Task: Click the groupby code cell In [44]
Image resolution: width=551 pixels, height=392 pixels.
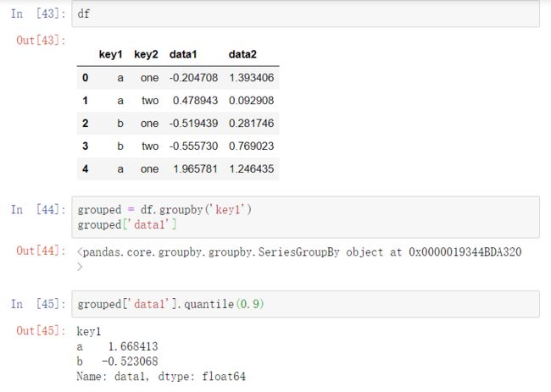Action: point(305,218)
